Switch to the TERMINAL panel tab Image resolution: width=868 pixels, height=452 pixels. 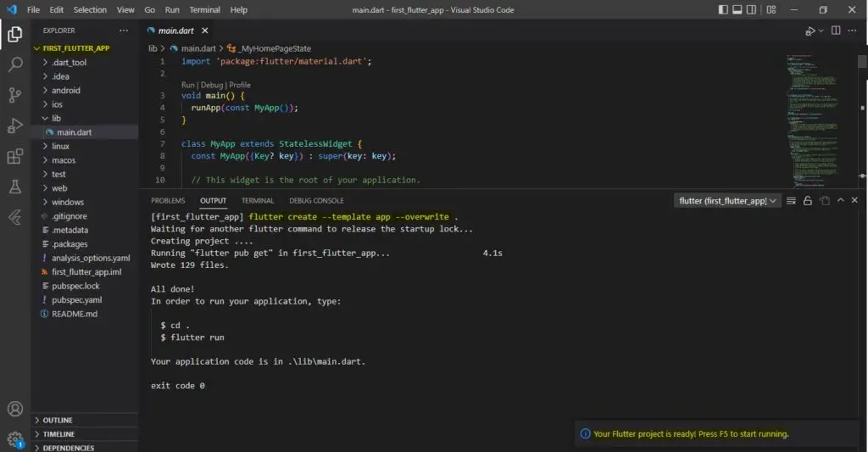point(258,200)
